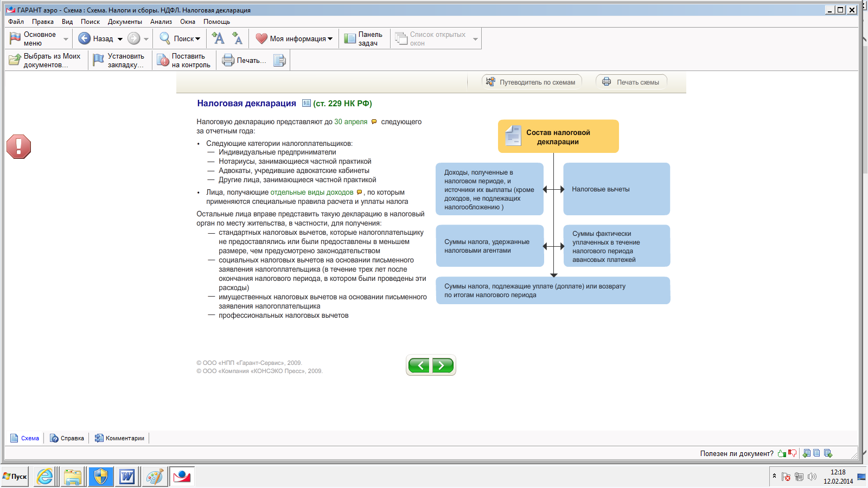Image resolution: width=868 pixels, height=488 pixels.
Task: Switch to the Справка tab
Action: pyautogui.click(x=67, y=438)
